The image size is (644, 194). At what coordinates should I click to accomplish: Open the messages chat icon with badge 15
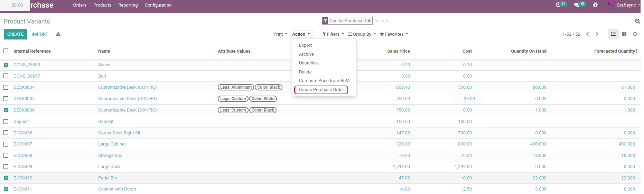point(576,5)
